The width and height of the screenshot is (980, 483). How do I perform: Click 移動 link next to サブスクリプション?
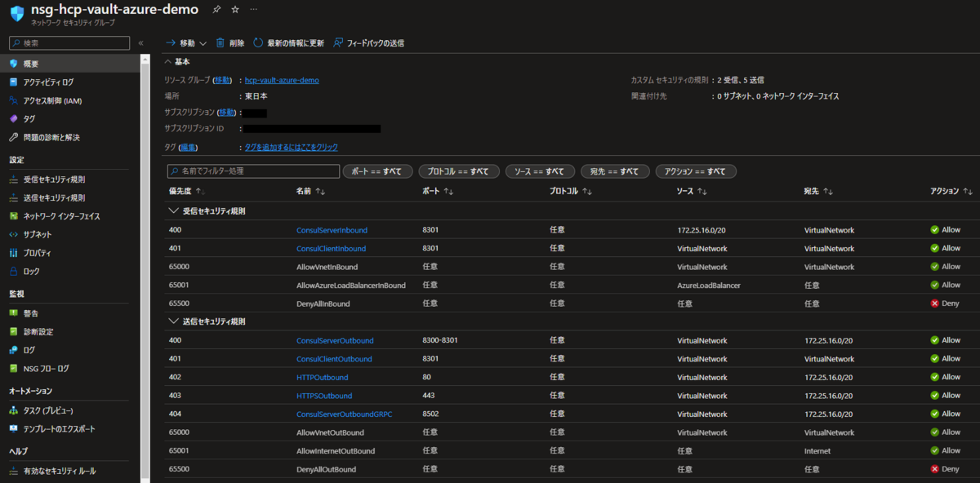click(227, 113)
